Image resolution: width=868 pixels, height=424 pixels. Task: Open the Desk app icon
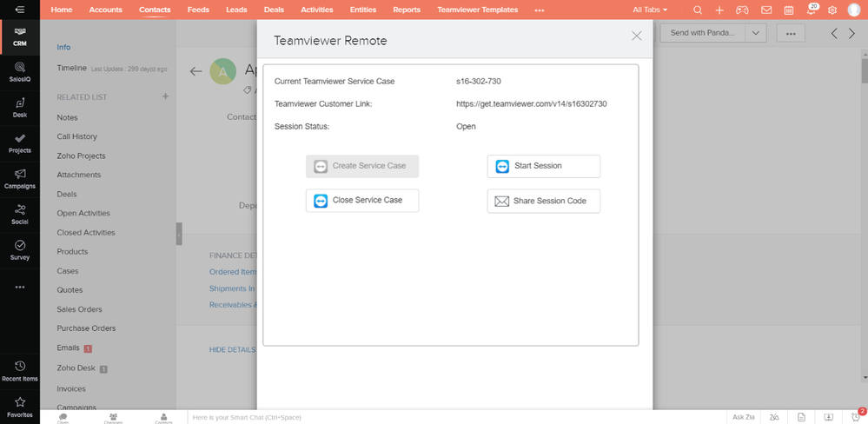[19, 107]
